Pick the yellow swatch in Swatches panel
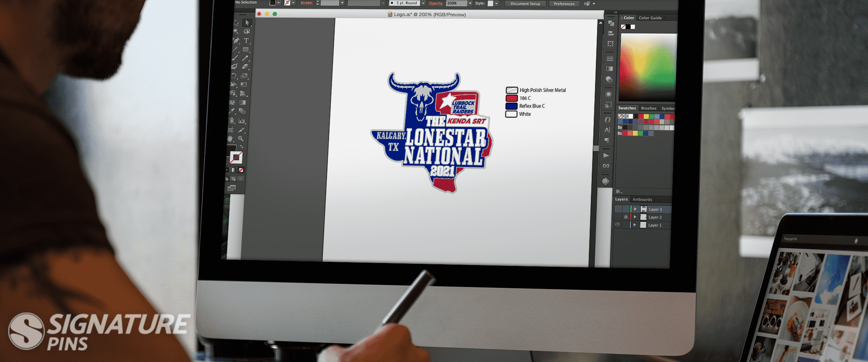The width and height of the screenshot is (868, 362). click(646, 117)
